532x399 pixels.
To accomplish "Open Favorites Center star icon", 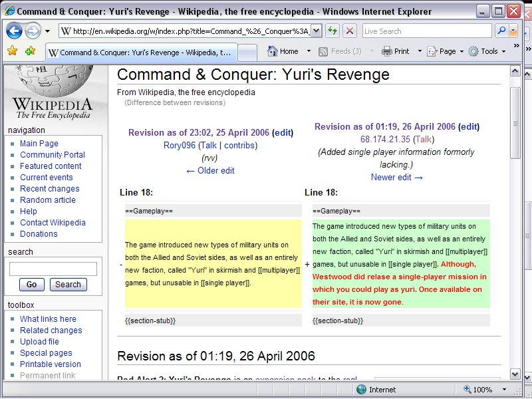I will pos(12,51).
